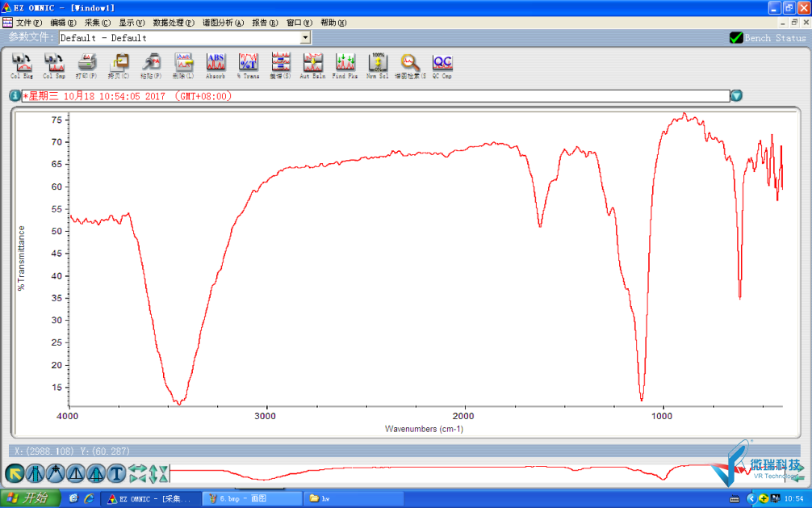Open the 谱图分析(A) menu

[224, 23]
